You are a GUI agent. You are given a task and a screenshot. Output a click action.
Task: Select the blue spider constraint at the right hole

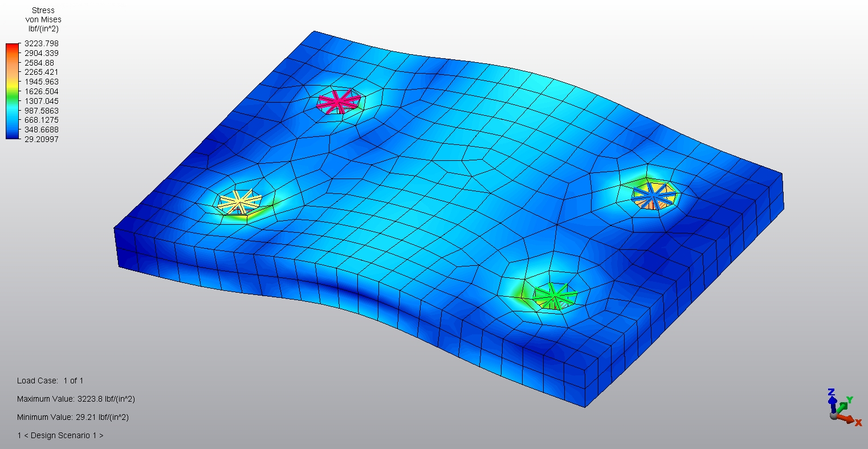pyautogui.click(x=654, y=196)
